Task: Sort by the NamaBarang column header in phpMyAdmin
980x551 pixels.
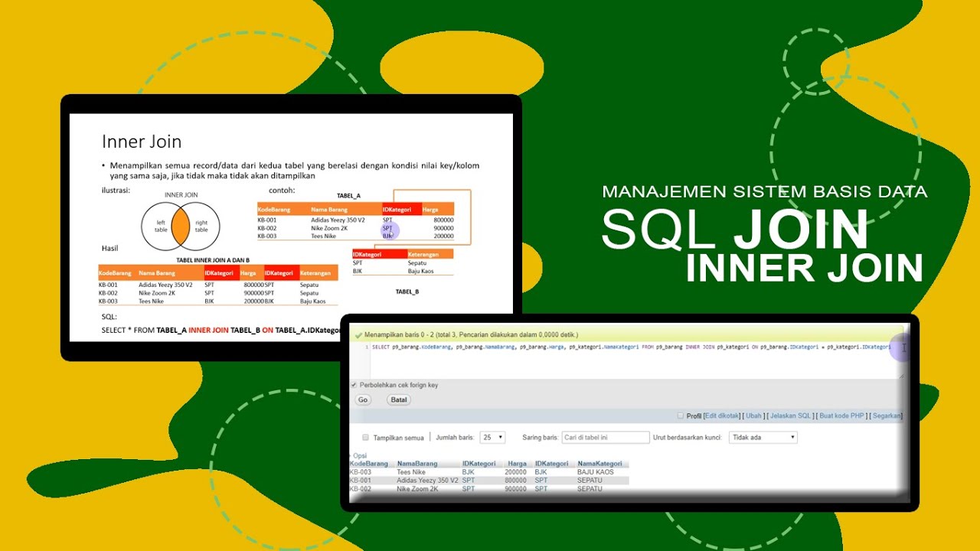Action: [x=417, y=464]
